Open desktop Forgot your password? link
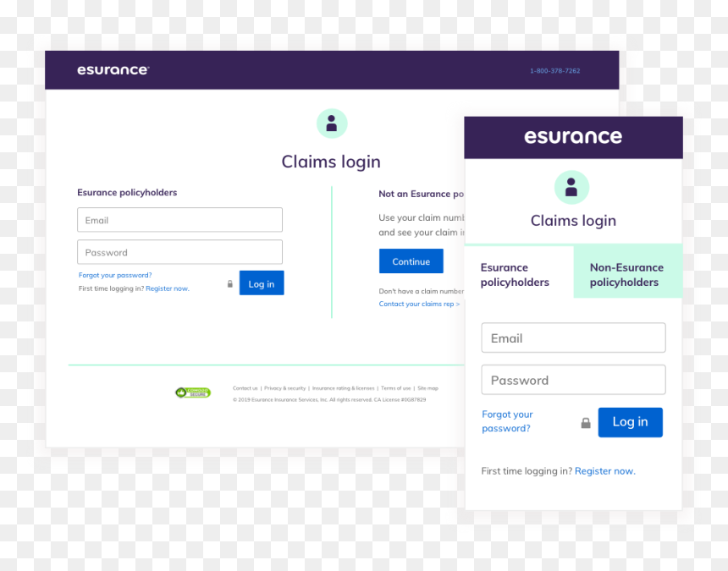This screenshot has height=571, width=728. pos(115,275)
